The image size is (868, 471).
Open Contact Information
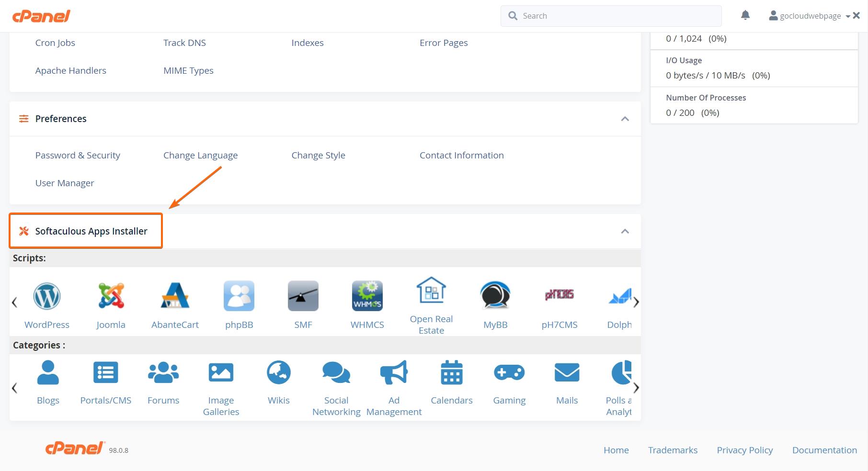[x=462, y=155]
